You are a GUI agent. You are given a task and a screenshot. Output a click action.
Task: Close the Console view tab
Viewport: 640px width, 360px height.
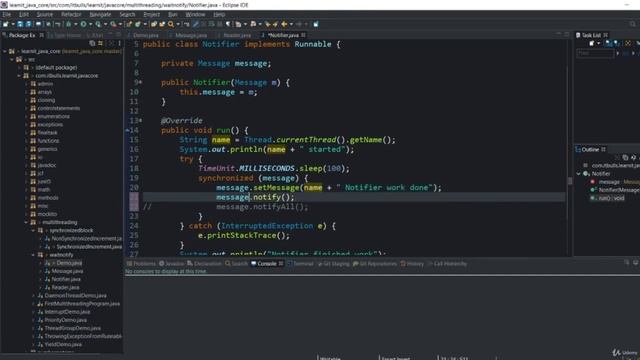pyautogui.click(x=281, y=264)
